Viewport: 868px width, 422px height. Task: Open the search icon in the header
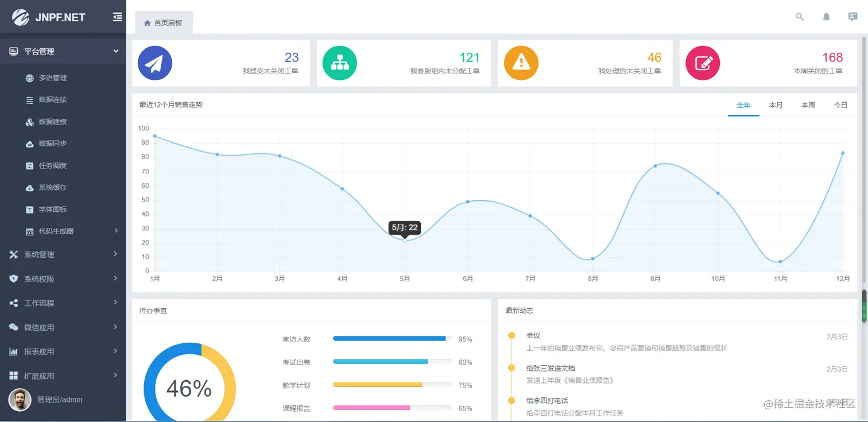tap(800, 17)
